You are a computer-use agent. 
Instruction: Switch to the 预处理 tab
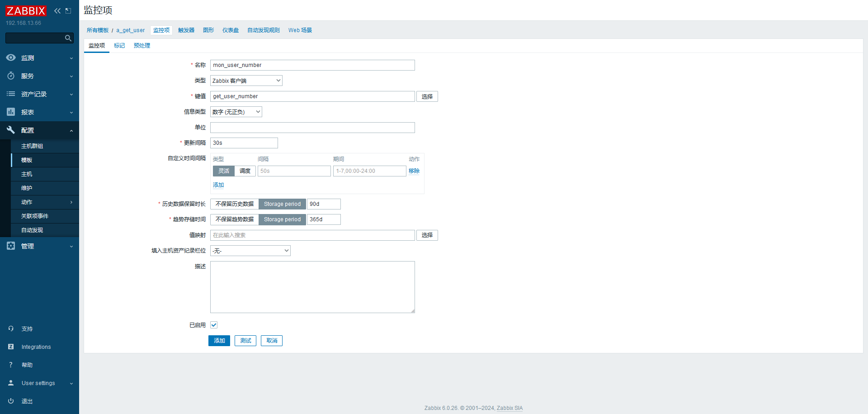142,46
